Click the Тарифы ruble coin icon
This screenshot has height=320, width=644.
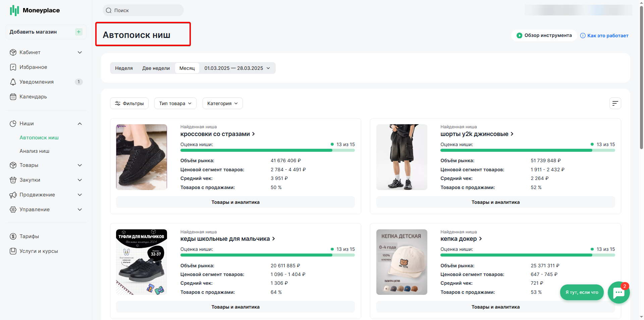tap(13, 236)
